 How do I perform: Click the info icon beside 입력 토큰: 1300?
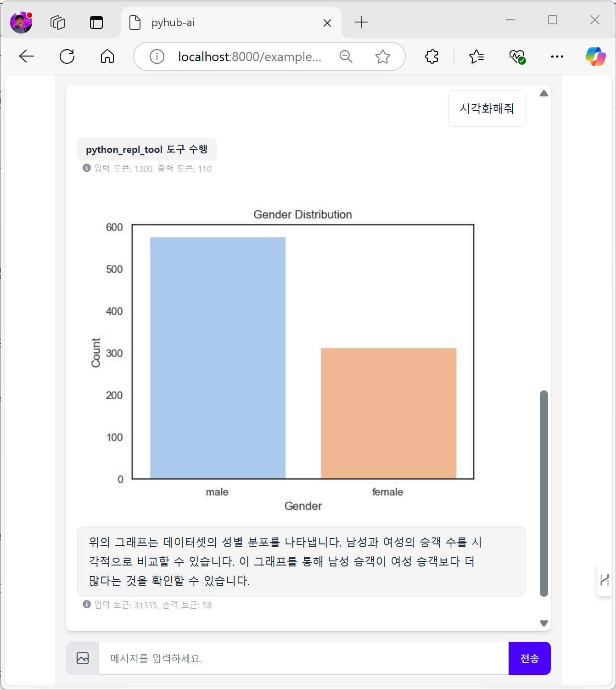pos(87,168)
